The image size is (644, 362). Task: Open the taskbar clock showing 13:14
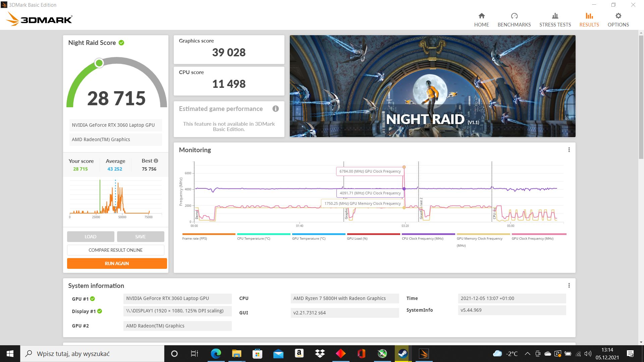(607, 354)
